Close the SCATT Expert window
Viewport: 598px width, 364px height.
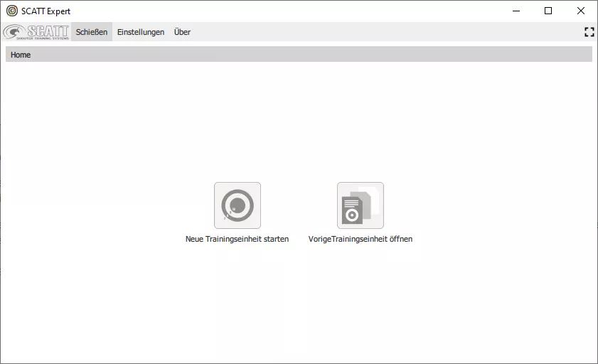pyautogui.click(x=580, y=11)
